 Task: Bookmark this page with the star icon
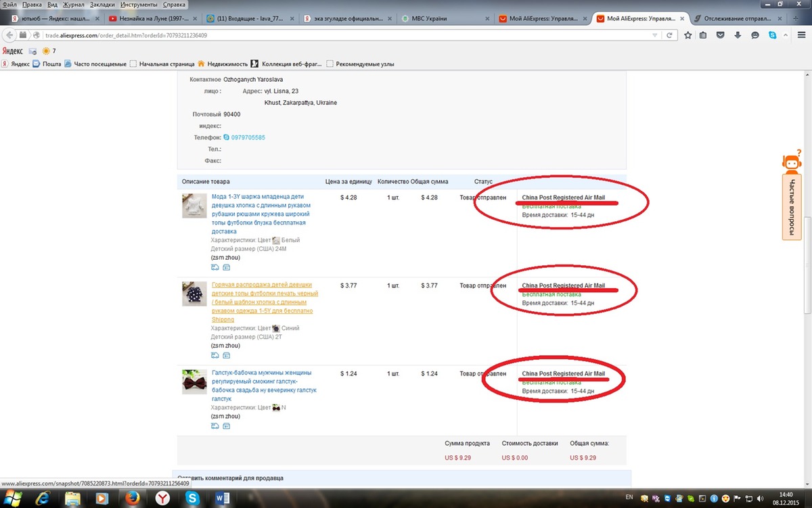pos(687,35)
